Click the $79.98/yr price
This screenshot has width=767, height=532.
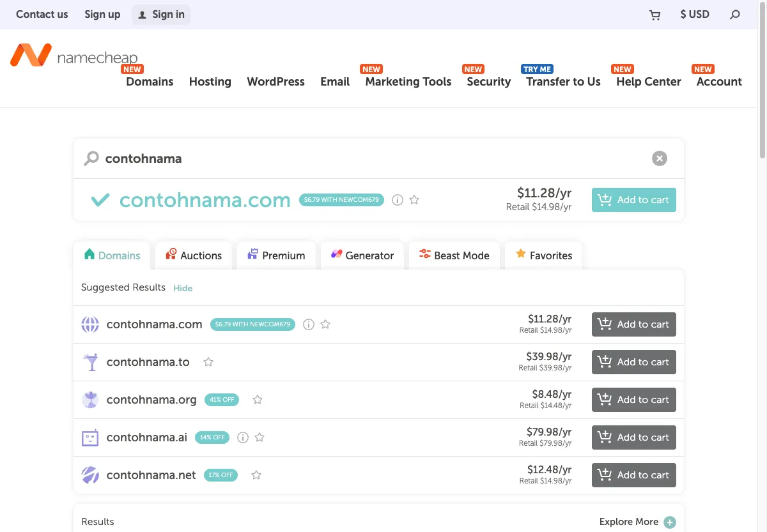(549, 432)
